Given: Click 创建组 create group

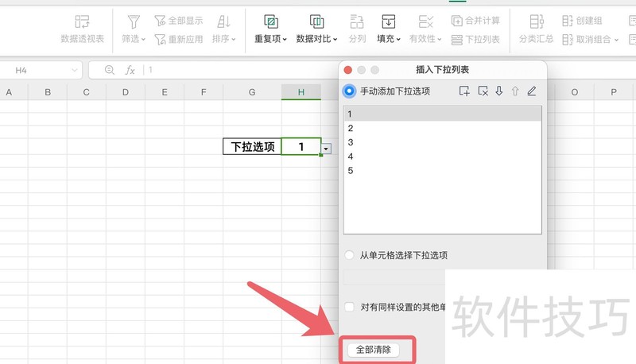Looking at the screenshot, I should click(x=582, y=21).
